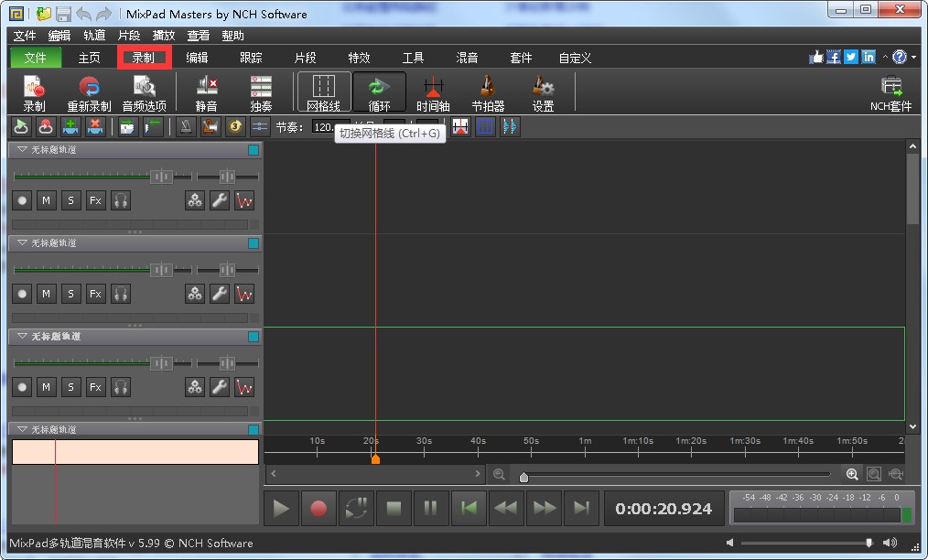Click the Fx button on second track
The height and width of the screenshot is (560, 928).
click(95, 294)
